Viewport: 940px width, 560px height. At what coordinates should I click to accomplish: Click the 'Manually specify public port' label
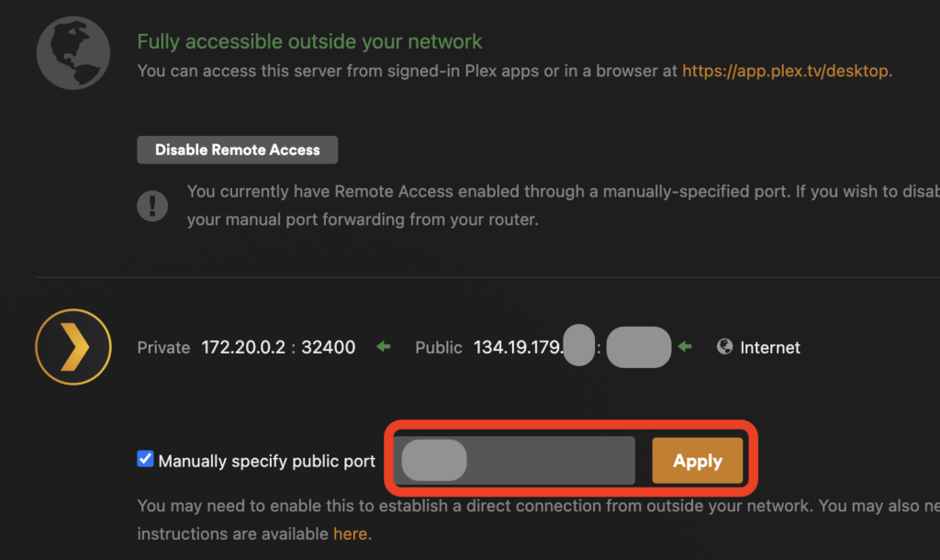click(266, 461)
